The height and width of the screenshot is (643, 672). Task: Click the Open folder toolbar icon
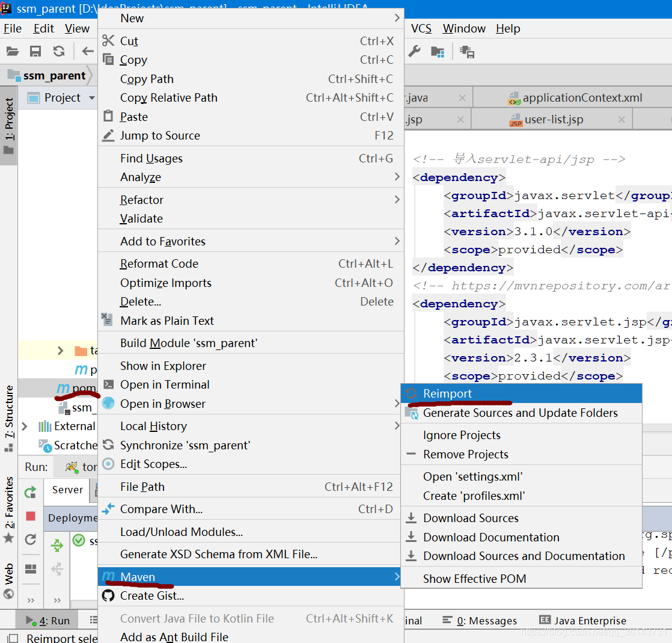(13, 52)
